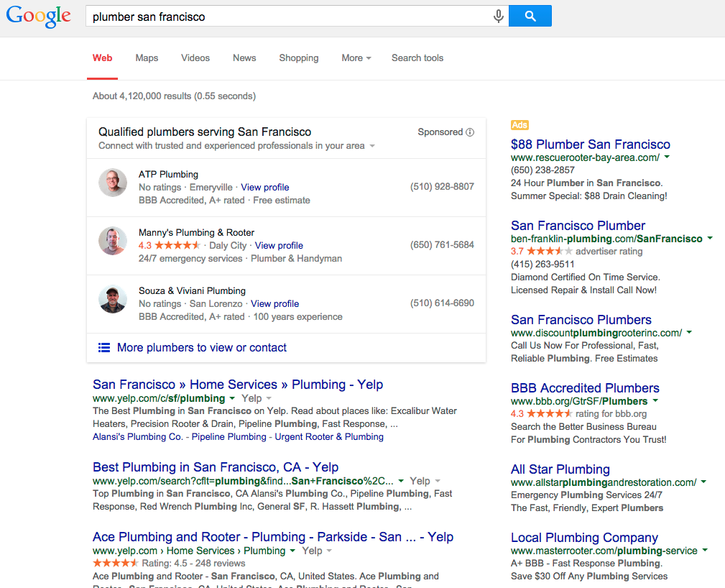Open dropdown arrow next to allstarplumbingandrestoration.com
The width and height of the screenshot is (725, 588).
703,482
